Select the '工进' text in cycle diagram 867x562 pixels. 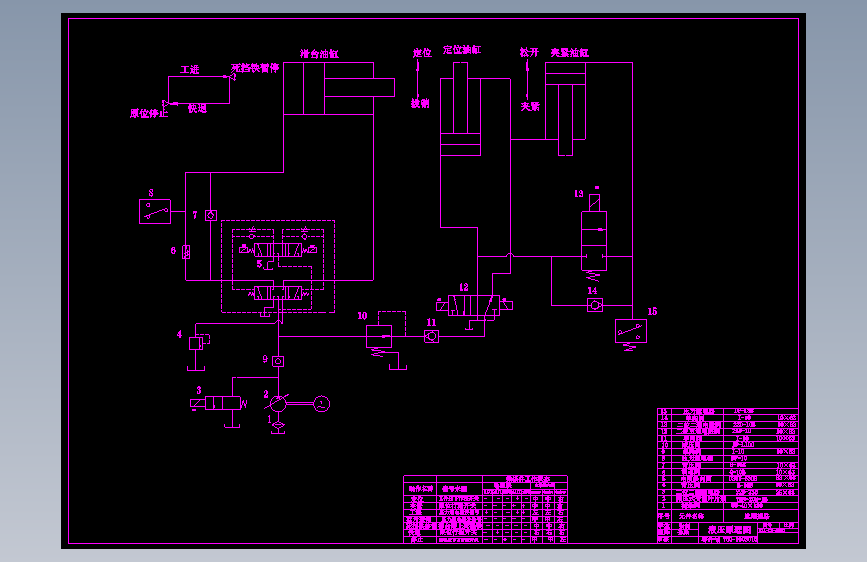click(189, 70)
